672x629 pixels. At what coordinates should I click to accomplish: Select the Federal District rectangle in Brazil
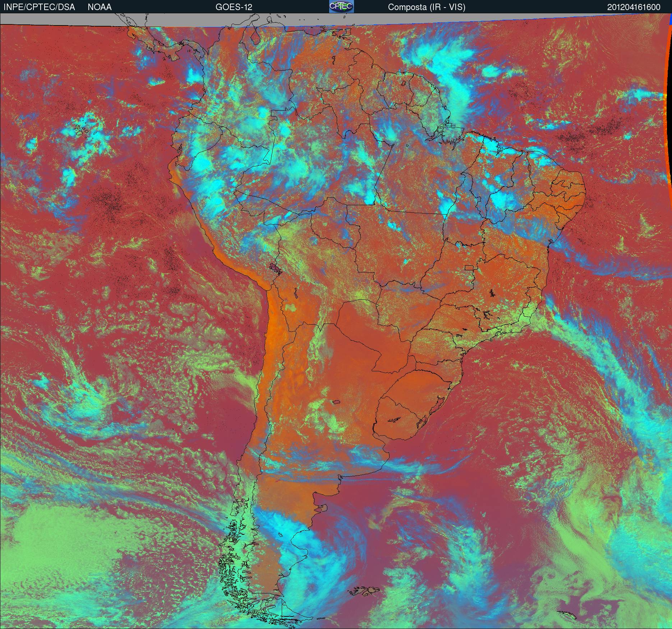[469, 267]
